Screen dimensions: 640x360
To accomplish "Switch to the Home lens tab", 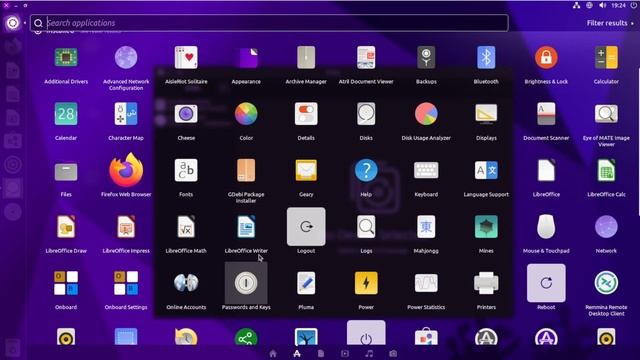I will [x=273, y=353].
